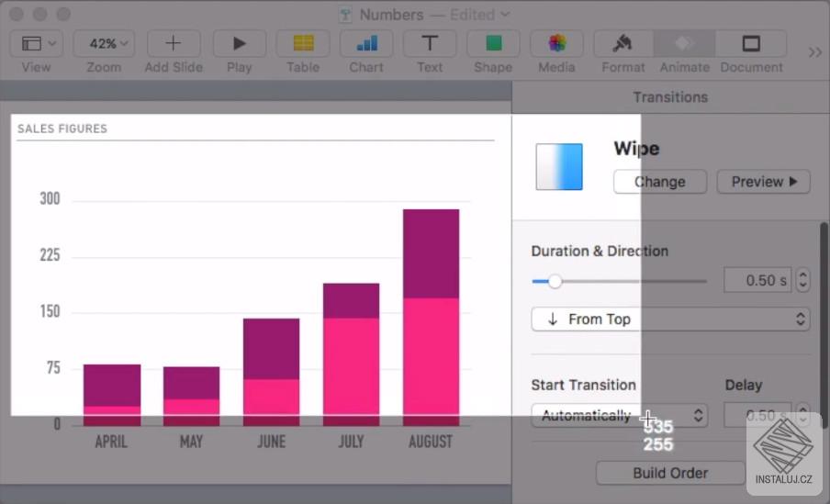Switch to the Format inspector
Image resolution: width=830 pixels, height=504 pixels.
pos(623,43)
